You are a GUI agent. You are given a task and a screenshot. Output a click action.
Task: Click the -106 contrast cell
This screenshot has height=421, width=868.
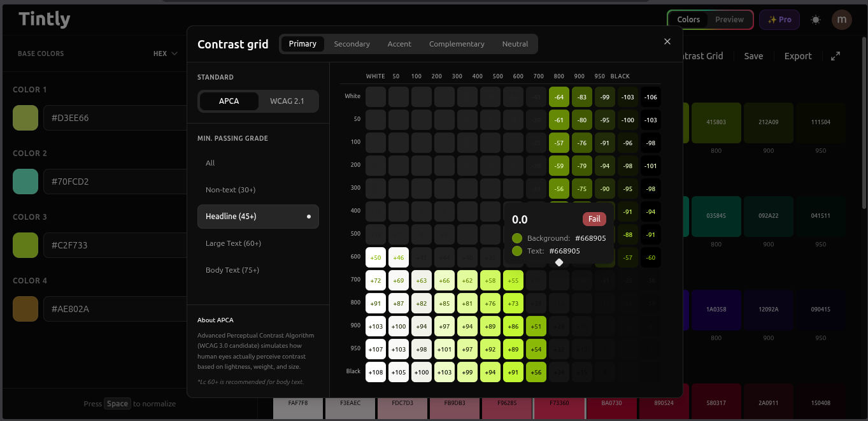coord(651,97)
